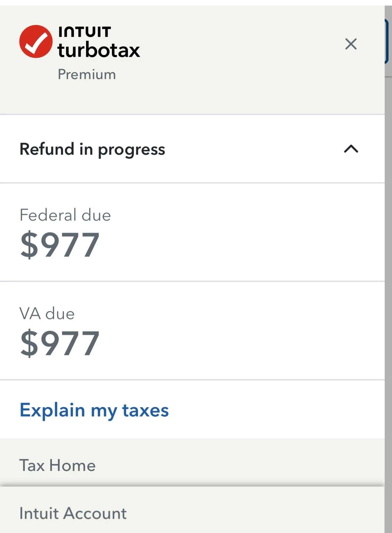Go to Tax Home

click(x=57, y=465)
